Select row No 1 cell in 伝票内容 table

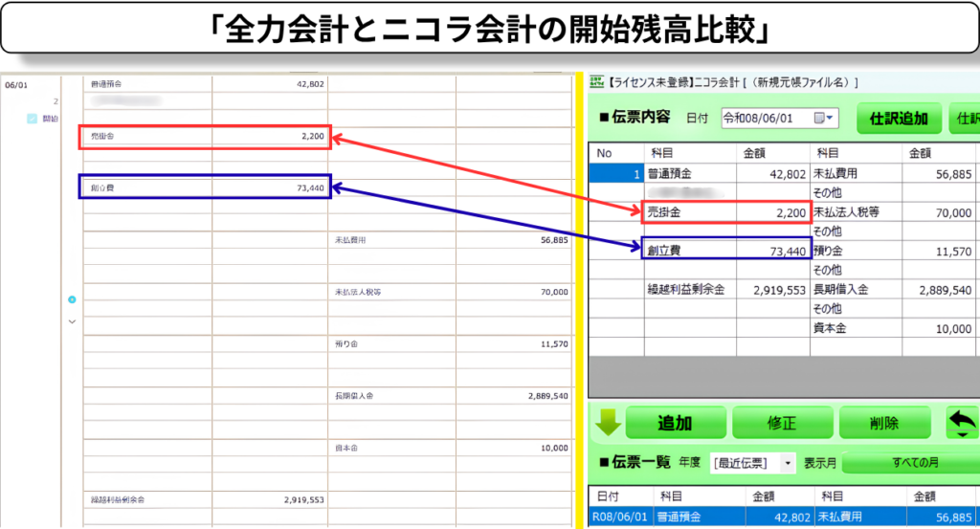pos(616,174)
